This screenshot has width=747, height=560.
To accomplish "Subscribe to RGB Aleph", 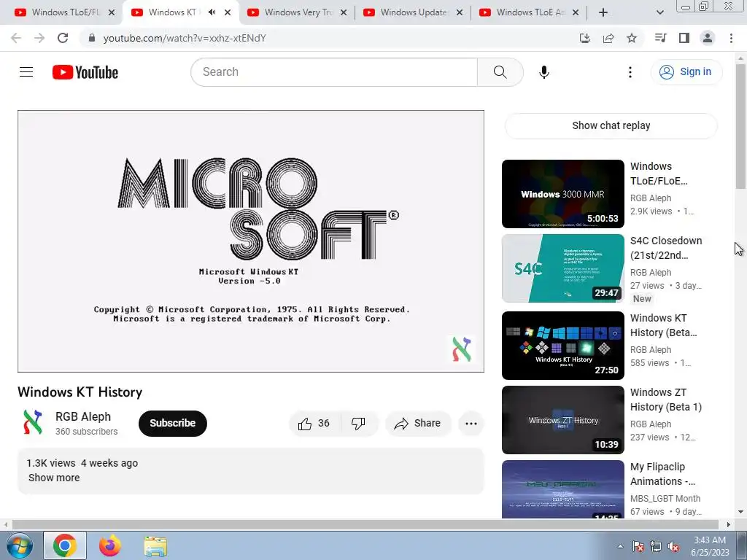I will [x=172, y=424].
